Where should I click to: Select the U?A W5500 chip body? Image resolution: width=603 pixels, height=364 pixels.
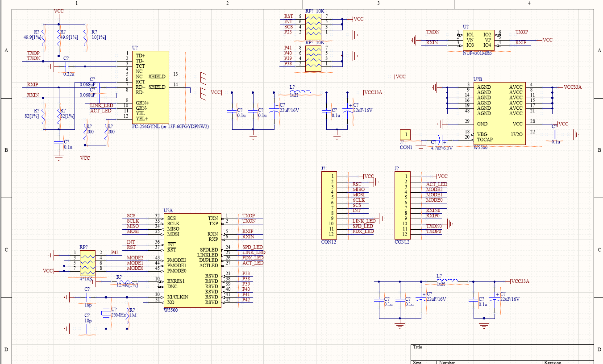pos(192,261)
